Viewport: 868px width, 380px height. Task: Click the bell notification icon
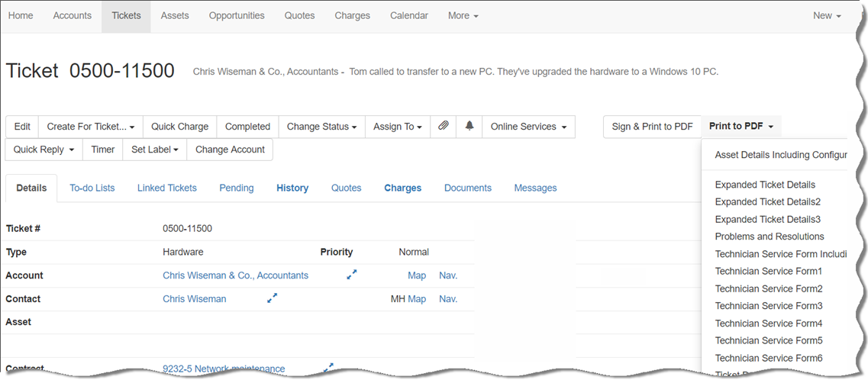(469, 127)
